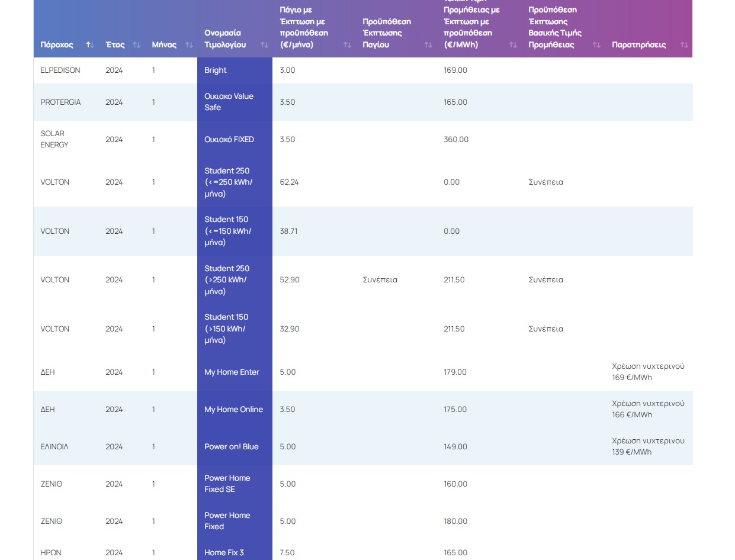Click the Home Fix 3 tariff cell
This screenshot has height=560, width=735.
pyautogui.click(x=224, y=552)
